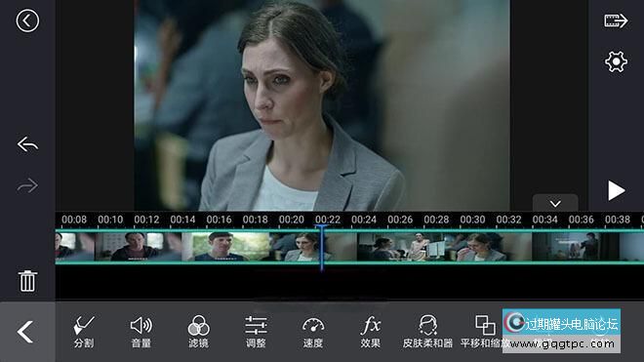
Task: Redo the last undone edit
Action: 27,185
